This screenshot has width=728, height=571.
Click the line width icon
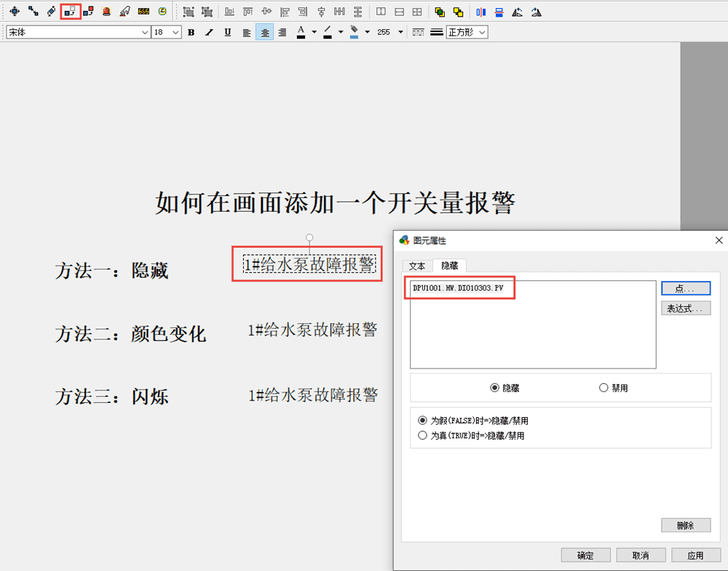(x=436, y=32)
